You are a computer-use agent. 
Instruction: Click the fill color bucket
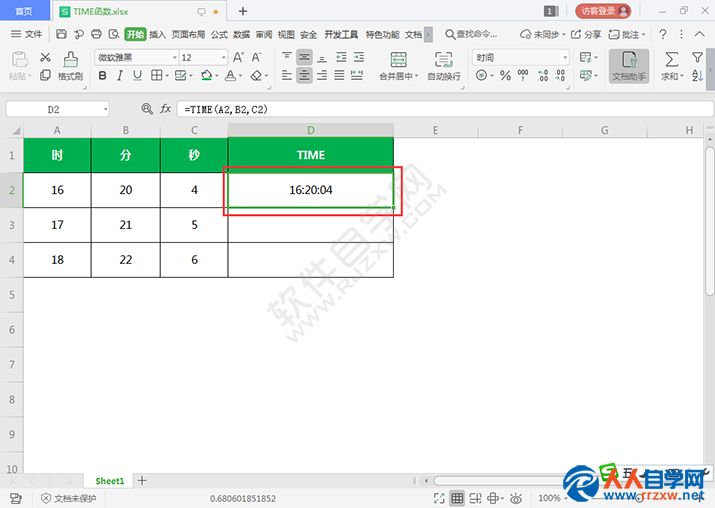[207, 76]
